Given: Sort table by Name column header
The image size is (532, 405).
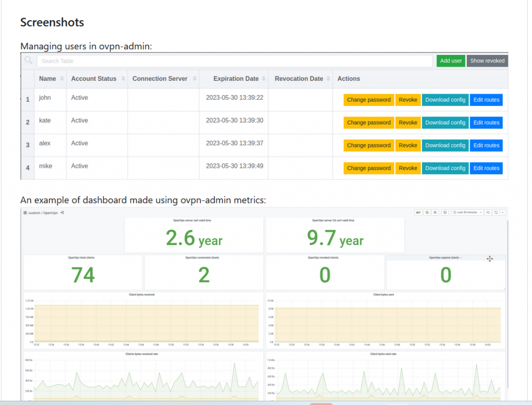Looking at the screenshot, I should click(47, 79).
